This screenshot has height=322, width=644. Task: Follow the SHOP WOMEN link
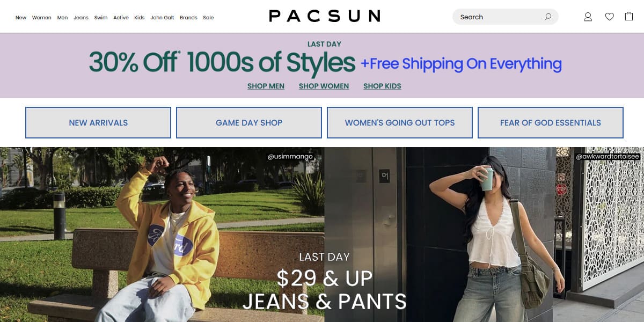point(324,86)
